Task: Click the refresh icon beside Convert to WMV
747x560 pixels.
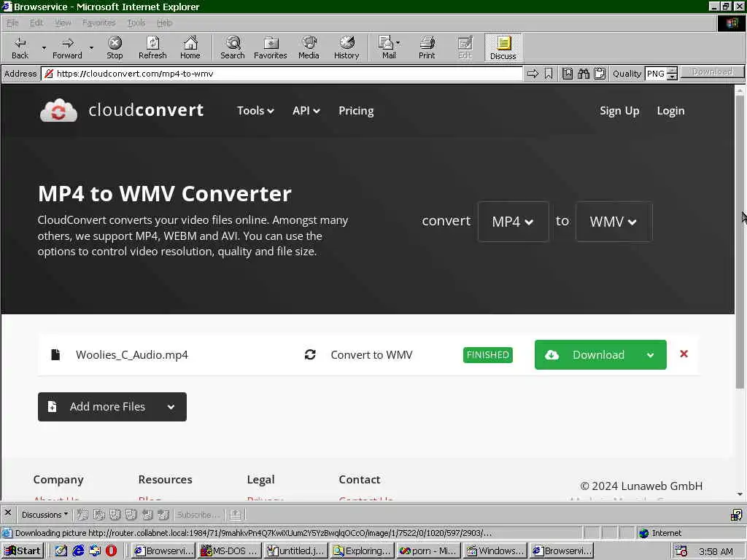Action: tap(310, 355)
